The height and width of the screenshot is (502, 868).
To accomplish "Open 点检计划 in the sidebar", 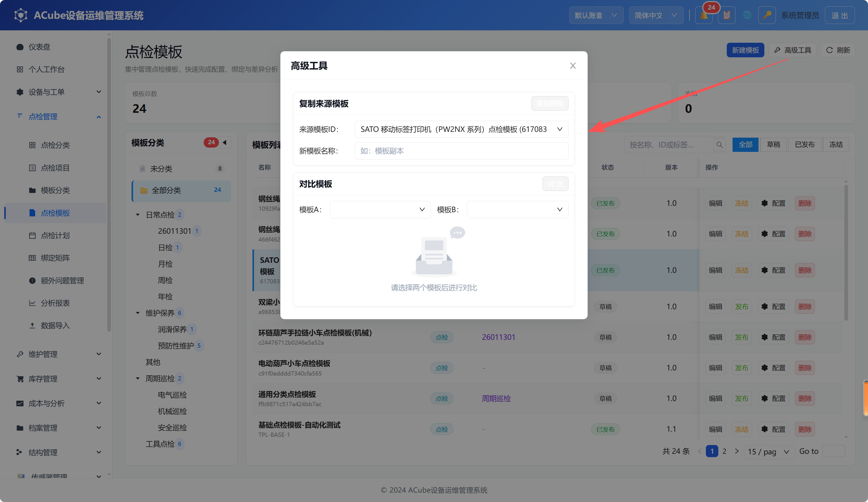I will 55,235.
